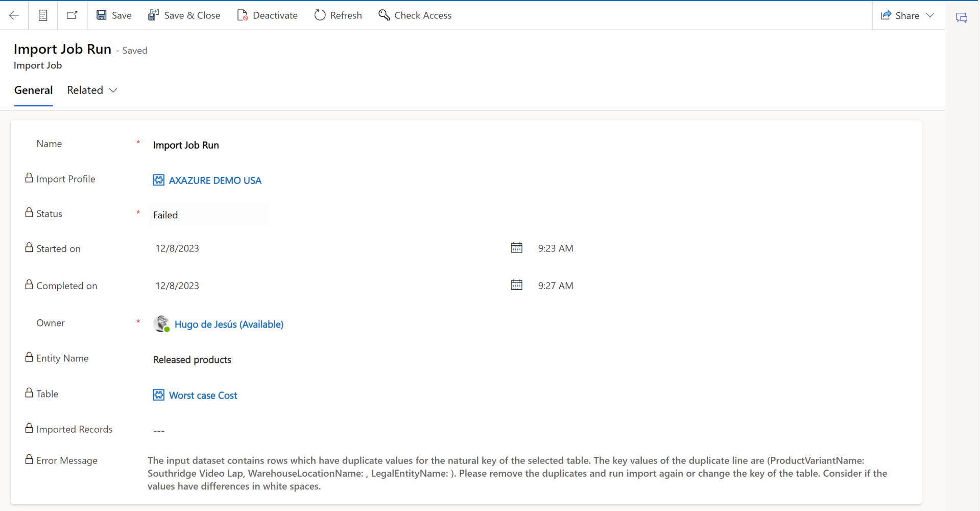Screen dimensions: 980x511
Task: Open Check Access for this record
Action: (415, 15)
